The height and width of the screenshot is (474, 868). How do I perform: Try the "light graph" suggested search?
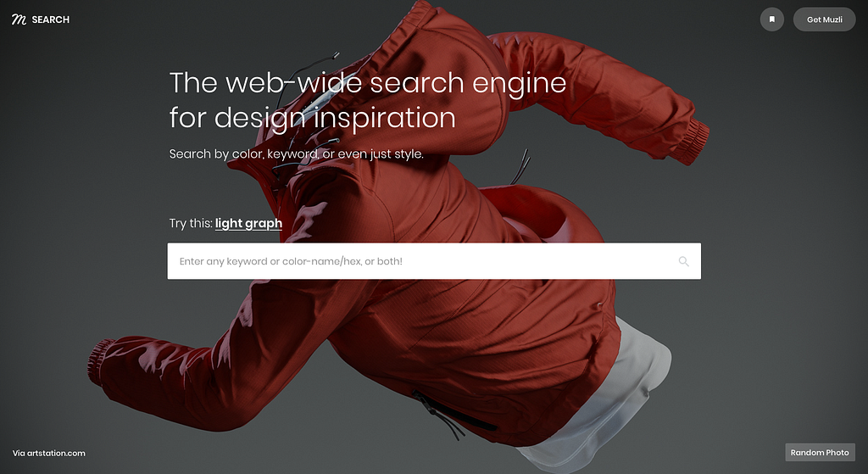click(248, 223)
